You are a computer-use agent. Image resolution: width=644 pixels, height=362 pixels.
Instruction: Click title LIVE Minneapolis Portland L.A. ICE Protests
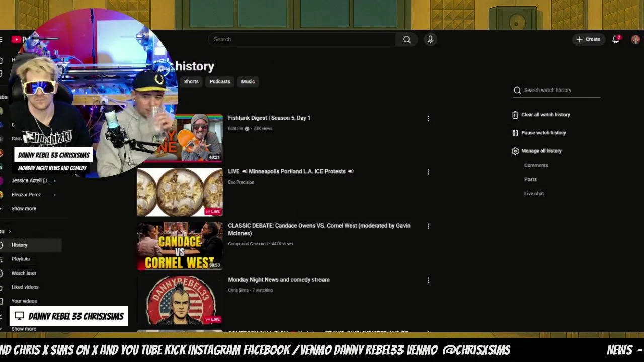tap(291, 171)
